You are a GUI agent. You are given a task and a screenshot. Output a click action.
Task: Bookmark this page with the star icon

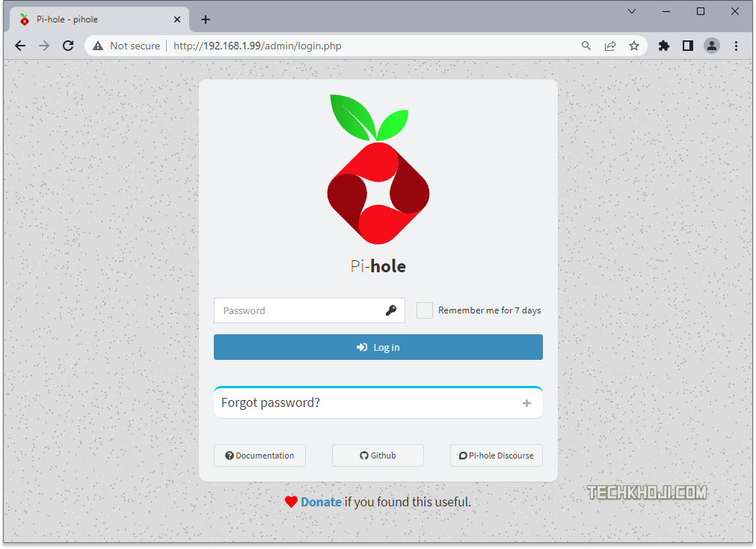[634, 46]
